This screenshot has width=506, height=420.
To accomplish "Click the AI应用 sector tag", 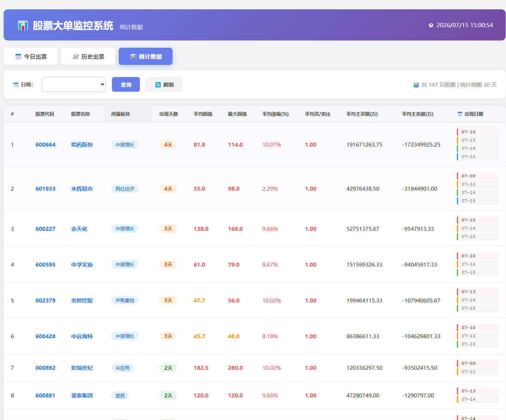I will tap(122, 368).
